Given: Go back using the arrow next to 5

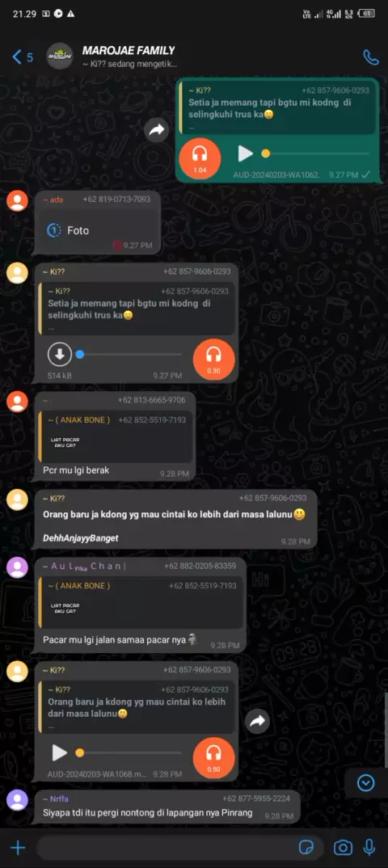Looking at the screenshot, I should [x=17, y=57].
